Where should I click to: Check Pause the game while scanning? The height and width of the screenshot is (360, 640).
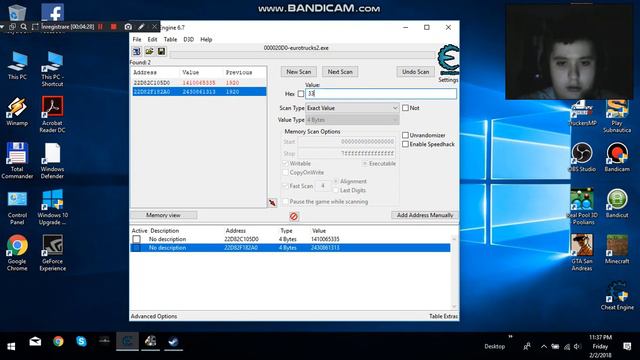pos(286,202)
